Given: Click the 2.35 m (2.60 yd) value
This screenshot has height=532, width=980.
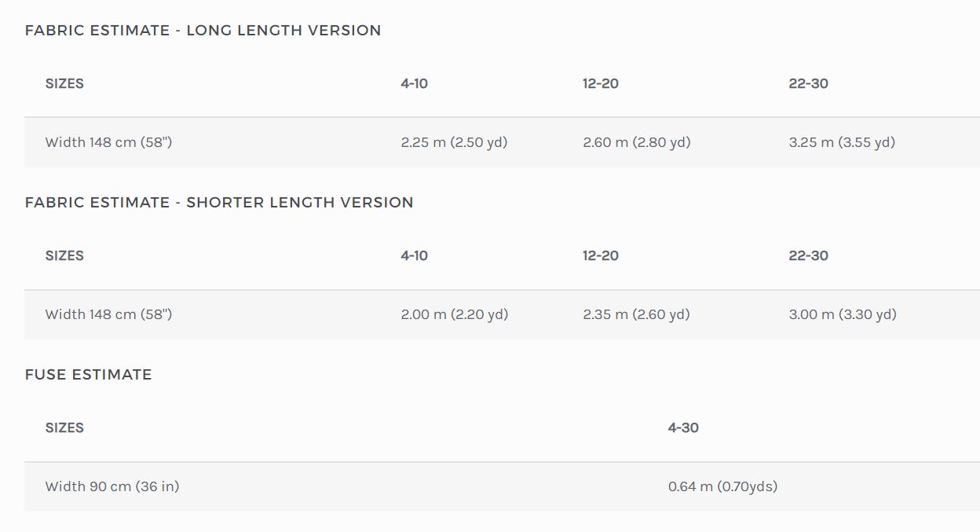Looking at the screenshot, I should coord(636,314).
